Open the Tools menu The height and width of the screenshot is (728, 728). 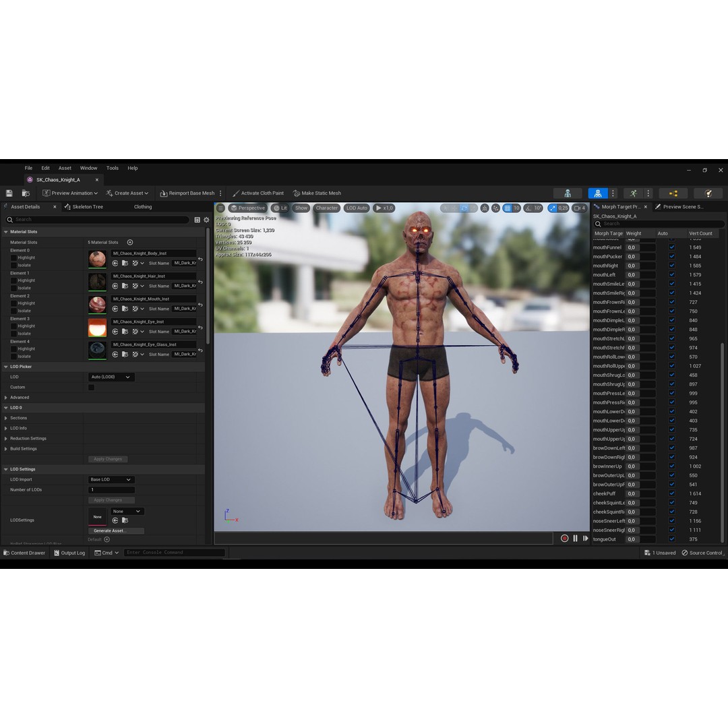tap(113, 168)
